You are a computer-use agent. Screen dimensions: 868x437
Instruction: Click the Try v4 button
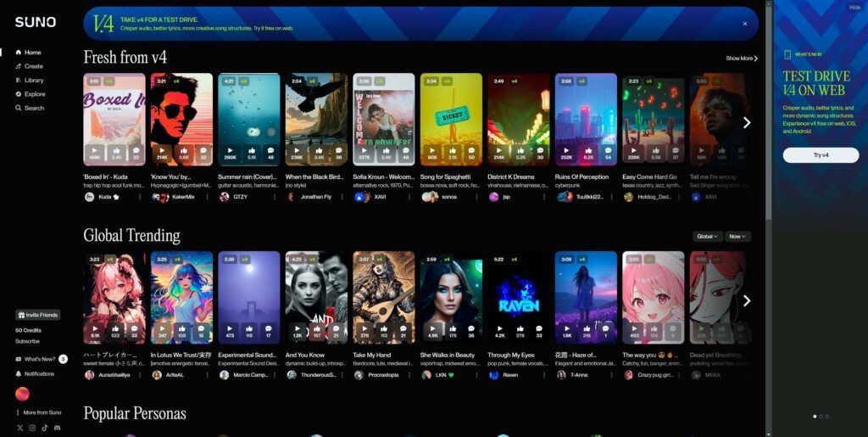pos(821,155)
